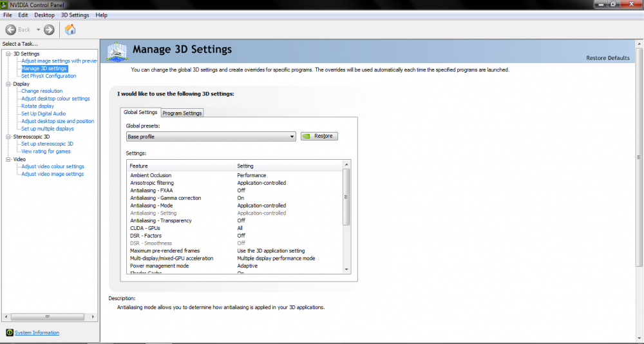The height and width of the screenshot is (344, 644).
Task: Select Antialiasing - Gamma correction row
Action: tap(234, 198)
